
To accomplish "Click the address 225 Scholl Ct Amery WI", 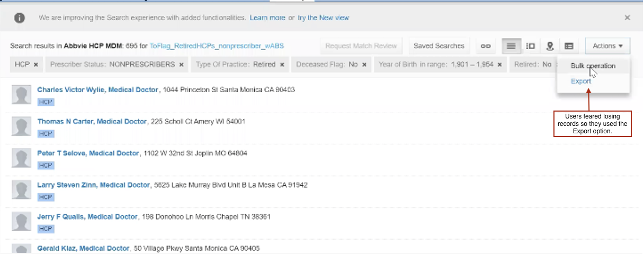I will [x=198, y=122].
